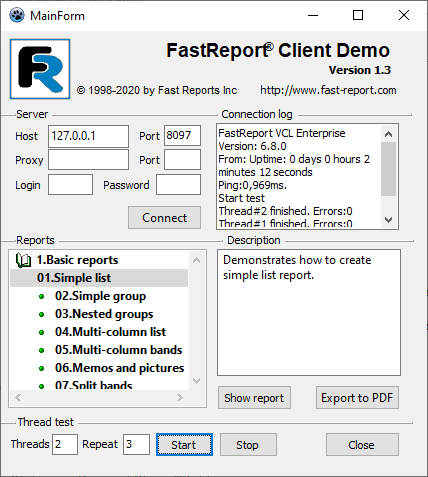Image resolution: width=428 pixels, height=477 pixels.
Task: Select 05.Multi-column bands report
Action: pyautogui.click(x=118, y=350)
